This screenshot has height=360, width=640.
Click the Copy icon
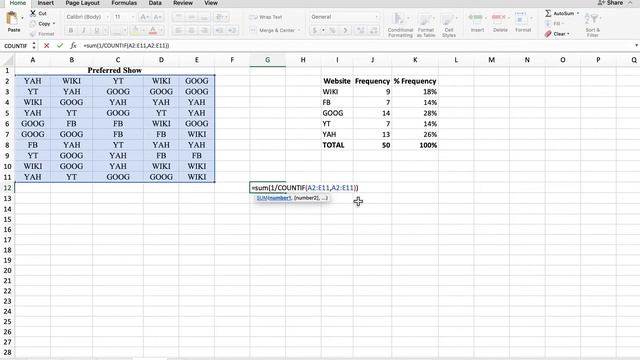click(x=33, y=24)
